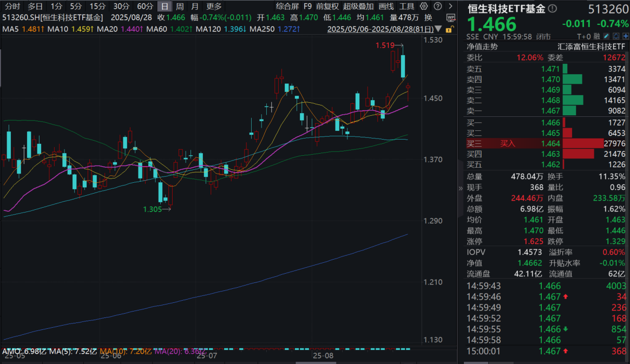Click the right chevron at the toolbar end
630x364 pixels.
point(450,6)
